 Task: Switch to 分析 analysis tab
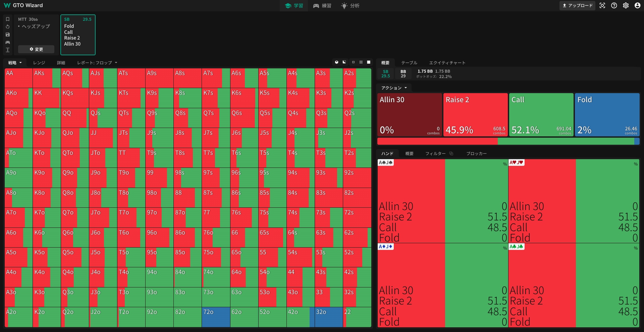(x=350, y=6)
